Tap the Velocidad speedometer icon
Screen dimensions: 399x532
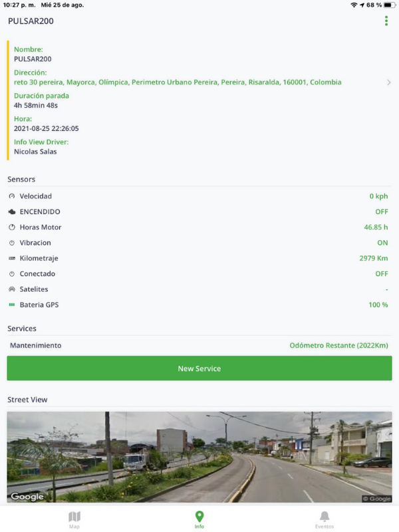(11, 196)
